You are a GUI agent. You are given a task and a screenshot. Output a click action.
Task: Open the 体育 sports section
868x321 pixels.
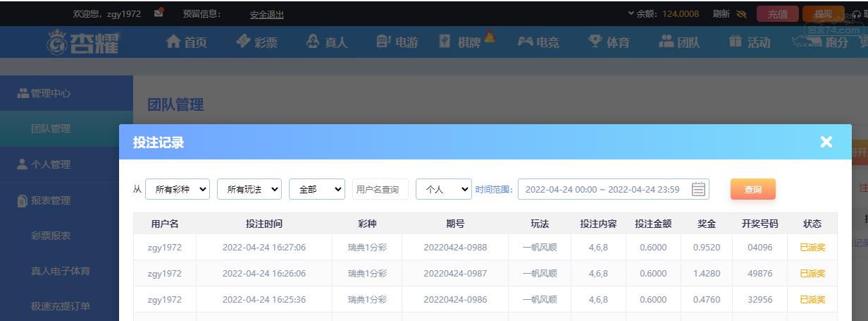click(x=609, y=42)
